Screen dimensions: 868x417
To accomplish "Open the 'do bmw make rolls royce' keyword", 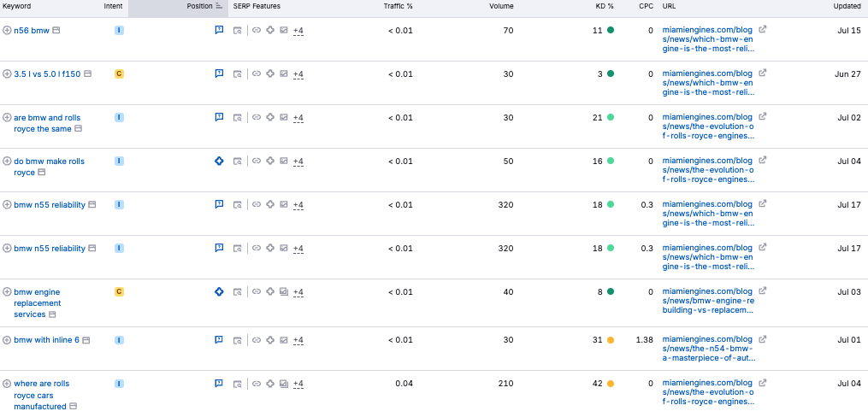I will pos(49,167).
